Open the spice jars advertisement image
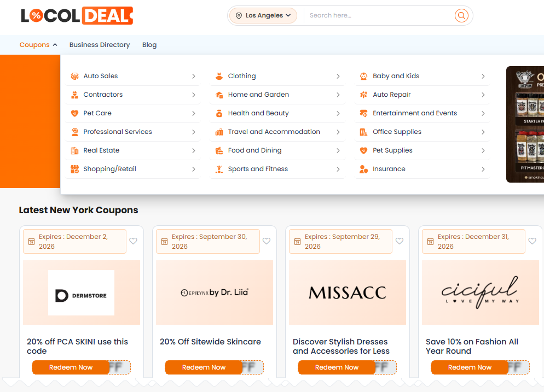The image size is (544, 392). [x=525, y=124]
